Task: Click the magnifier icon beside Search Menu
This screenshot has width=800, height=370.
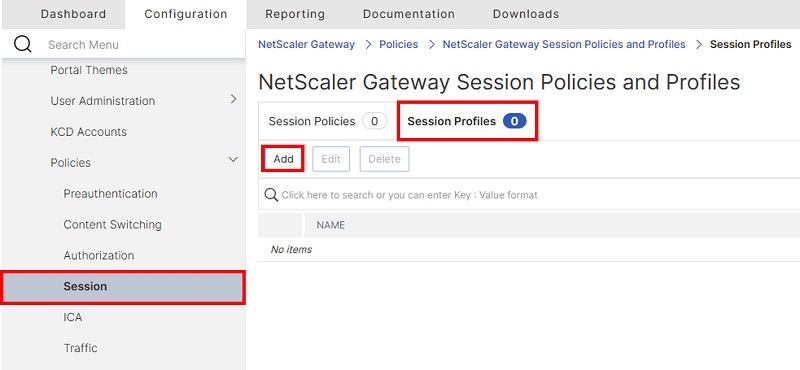Action: [22, 44]
